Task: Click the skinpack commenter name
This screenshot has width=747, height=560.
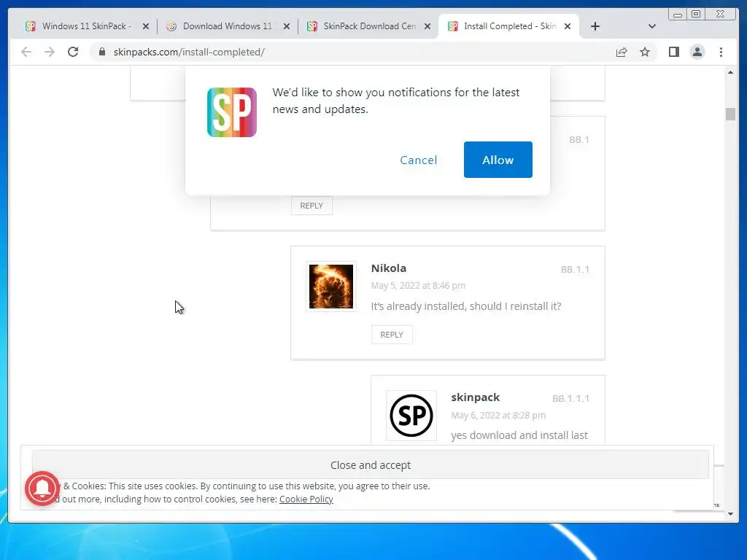Action: (x=476, y=397)
